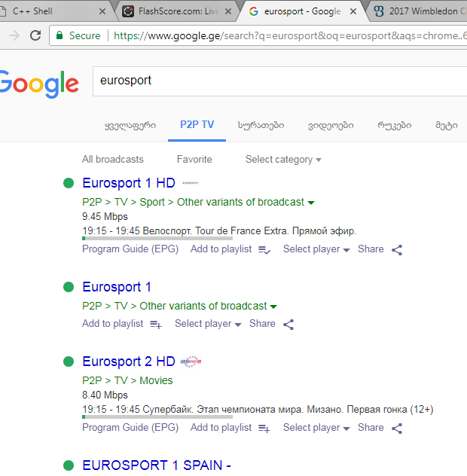Expand Other variants of broadcast for Eurosport 1 HD
The image size is (467, 476).
click(x=246, y=202)
